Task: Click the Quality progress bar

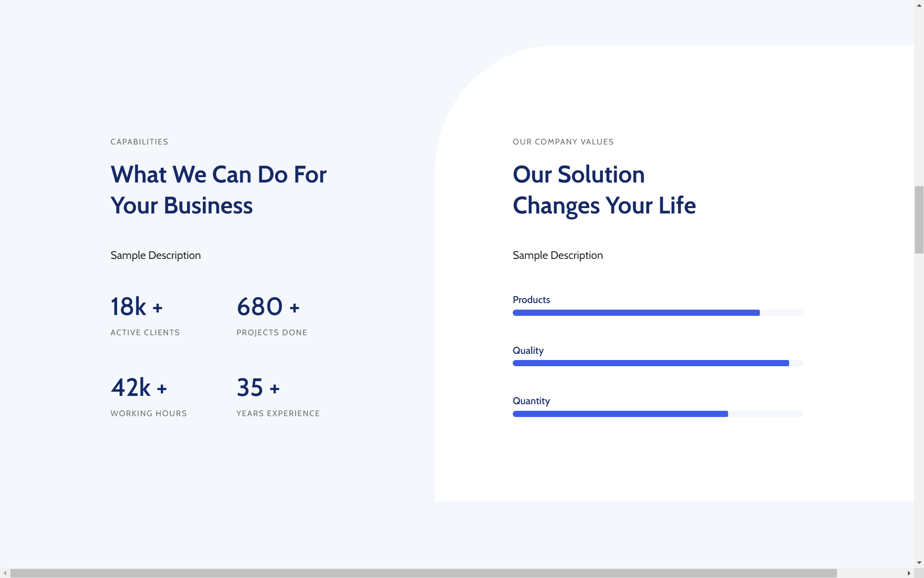Action: click(658, 363)
